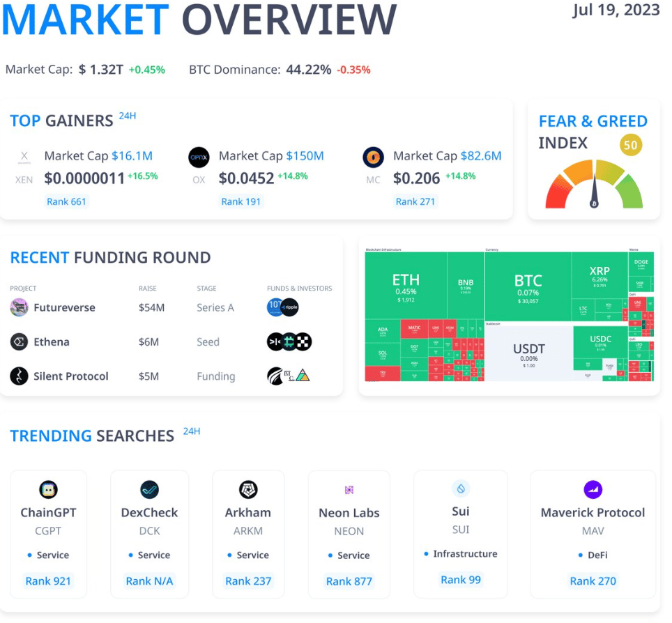Click the BTC Dominance 44.22% value
Image resolution: width=672 pixels, height=623 pixels.
tap(309, 70)
